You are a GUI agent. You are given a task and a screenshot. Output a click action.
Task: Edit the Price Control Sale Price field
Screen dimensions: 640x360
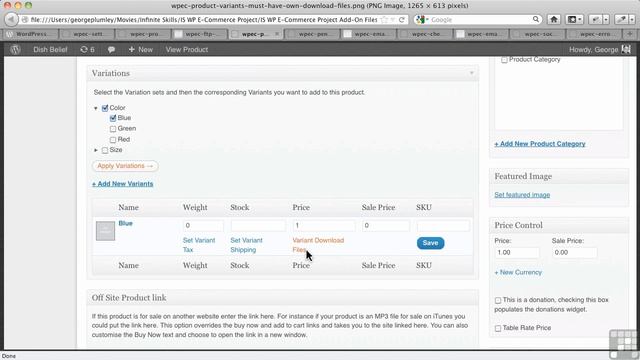point(574,253)
